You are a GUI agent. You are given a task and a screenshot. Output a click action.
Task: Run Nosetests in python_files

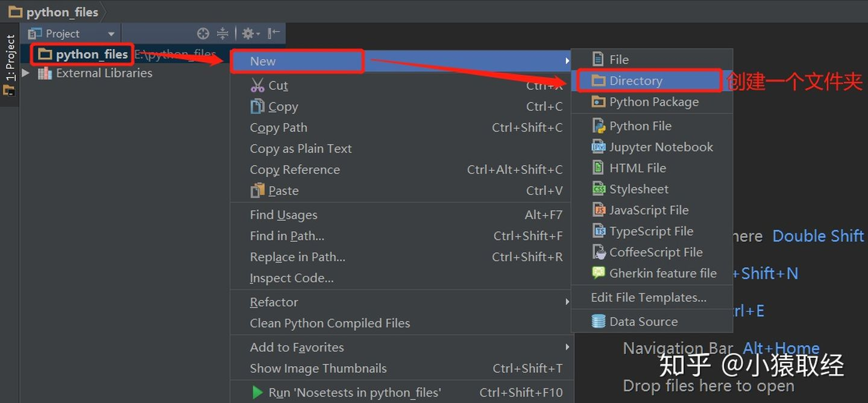[354, 393]
